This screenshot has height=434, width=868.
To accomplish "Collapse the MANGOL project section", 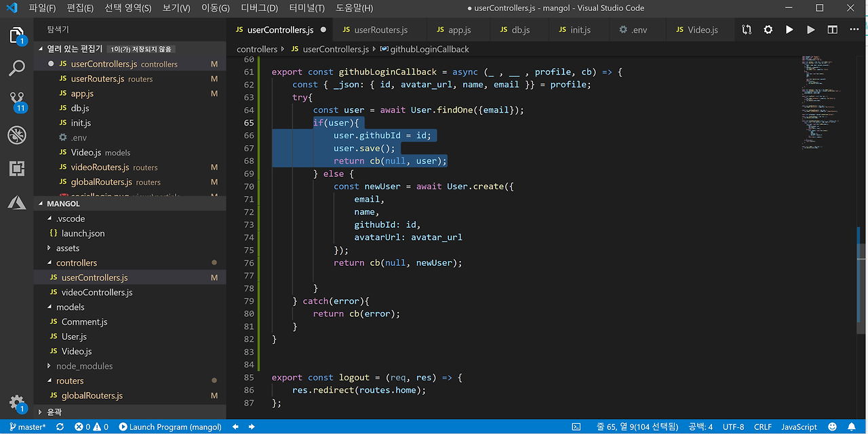I will click(x=130, y=203).
